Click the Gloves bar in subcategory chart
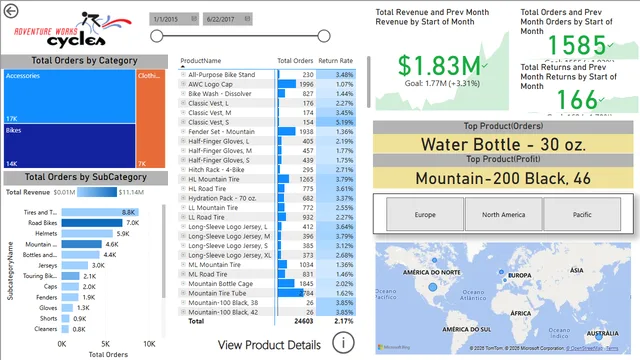Image resolution: width=640 pixels, height=360 pixels. pos(67,308)
